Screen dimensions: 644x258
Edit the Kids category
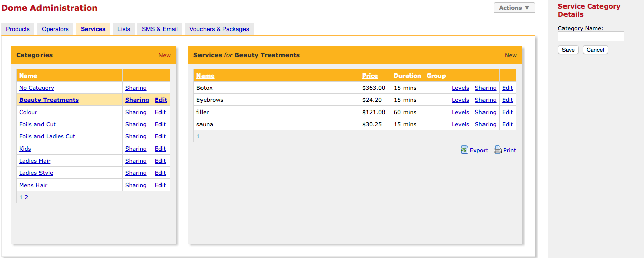160,149
